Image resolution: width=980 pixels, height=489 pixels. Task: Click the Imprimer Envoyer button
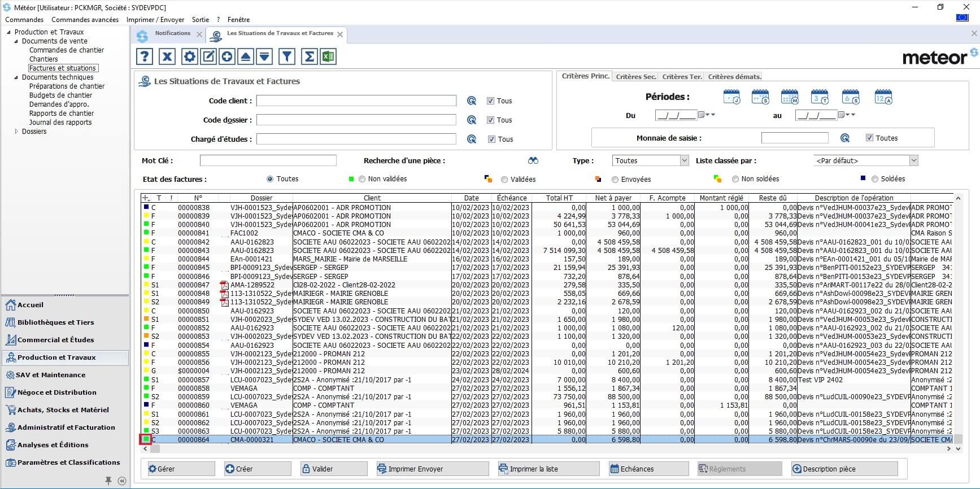(432, 469)
